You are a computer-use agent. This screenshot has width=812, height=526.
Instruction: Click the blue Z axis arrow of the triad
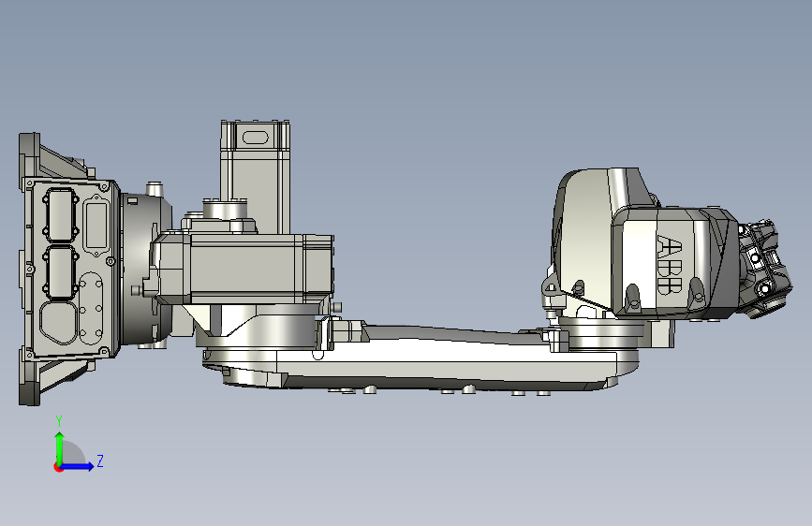click(x=78, y=466)
